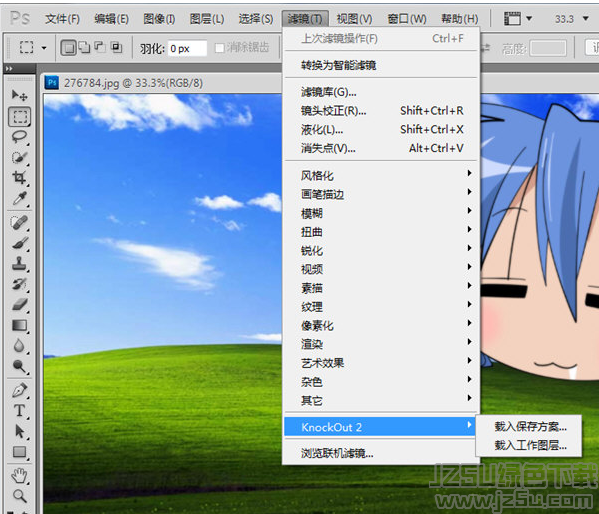
Task: Enable Intersect with Selection mode
Action: pos(116,47)
